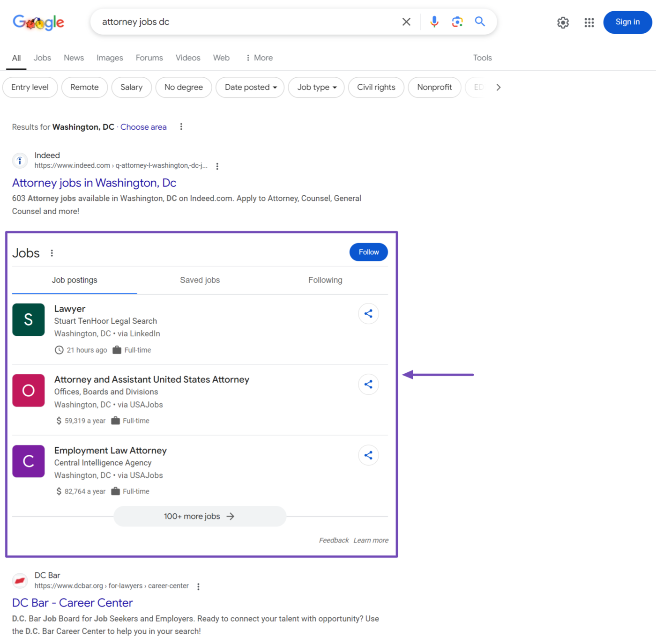
Task: Open the Google apps grid
Action: 589,22
